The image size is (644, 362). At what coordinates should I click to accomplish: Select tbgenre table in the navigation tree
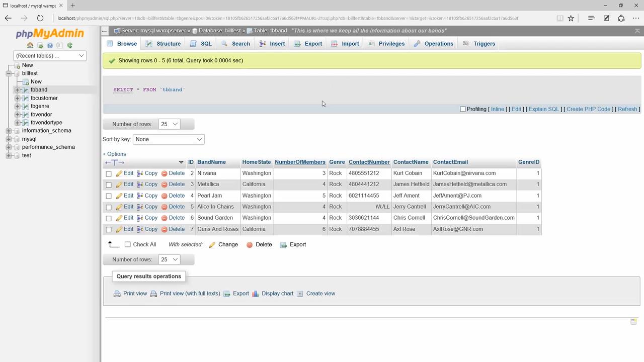pyautogui.click(x=40, y=106)
